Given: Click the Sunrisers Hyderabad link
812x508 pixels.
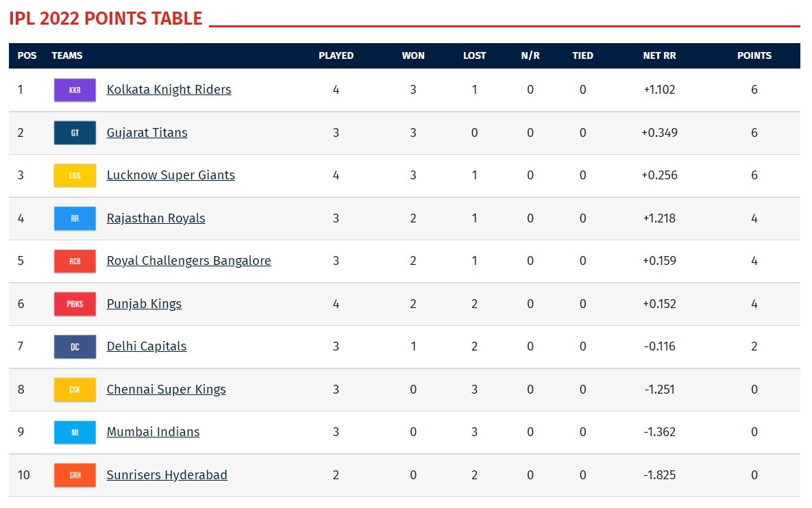Looking at the screenshot, I should (167, 474).
